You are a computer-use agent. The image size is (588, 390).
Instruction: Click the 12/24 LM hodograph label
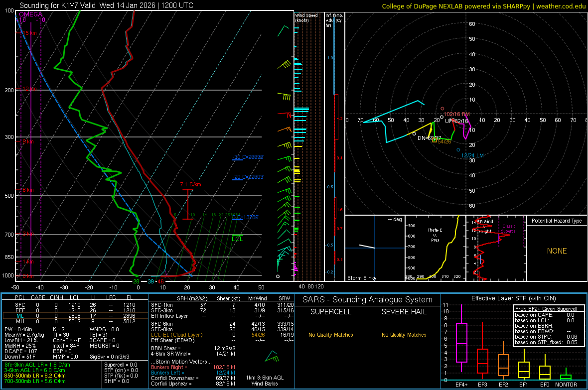[x=472, y=155]
